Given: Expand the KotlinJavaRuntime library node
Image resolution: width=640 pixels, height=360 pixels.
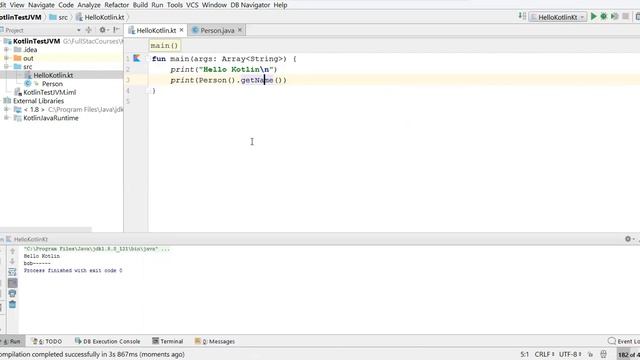Looking at the screenshot, I should pyautogui.click(x=6, y=118).
